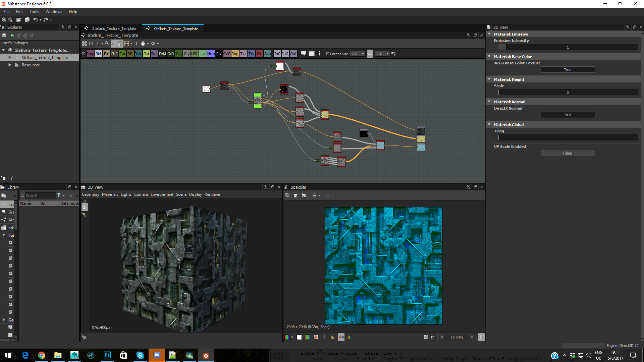Add an HSL node via HSL icon
644x362 pixels.
click(x=195, y=54)
